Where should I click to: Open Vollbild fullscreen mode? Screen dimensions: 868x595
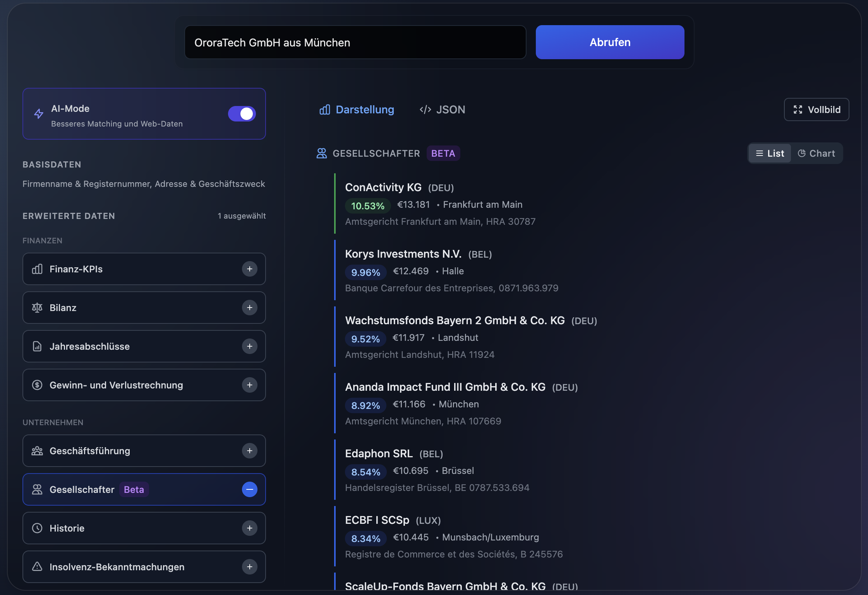817,109
